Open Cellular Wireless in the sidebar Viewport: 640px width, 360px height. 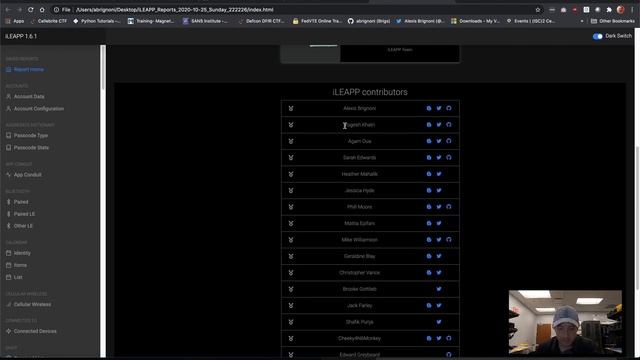coord(29,304)
